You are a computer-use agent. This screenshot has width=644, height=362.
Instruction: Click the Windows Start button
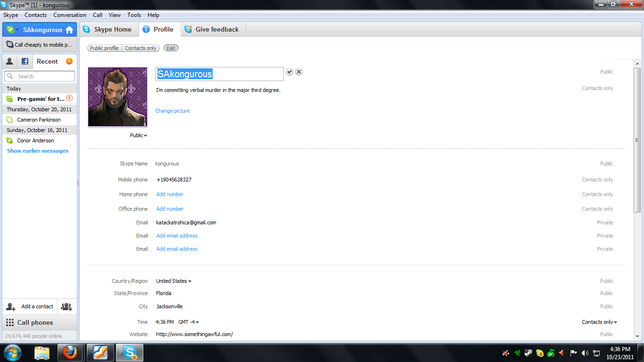(x=13, y=353)
